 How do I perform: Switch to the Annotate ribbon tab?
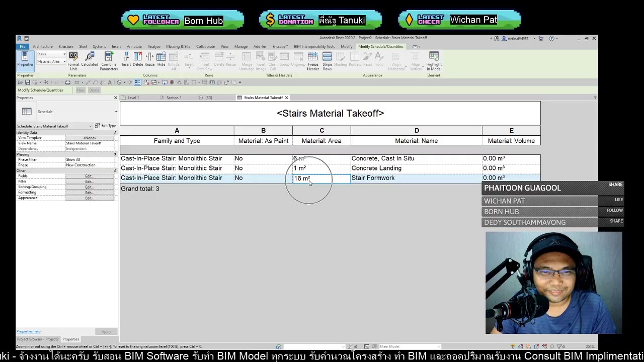coord(134,46)
